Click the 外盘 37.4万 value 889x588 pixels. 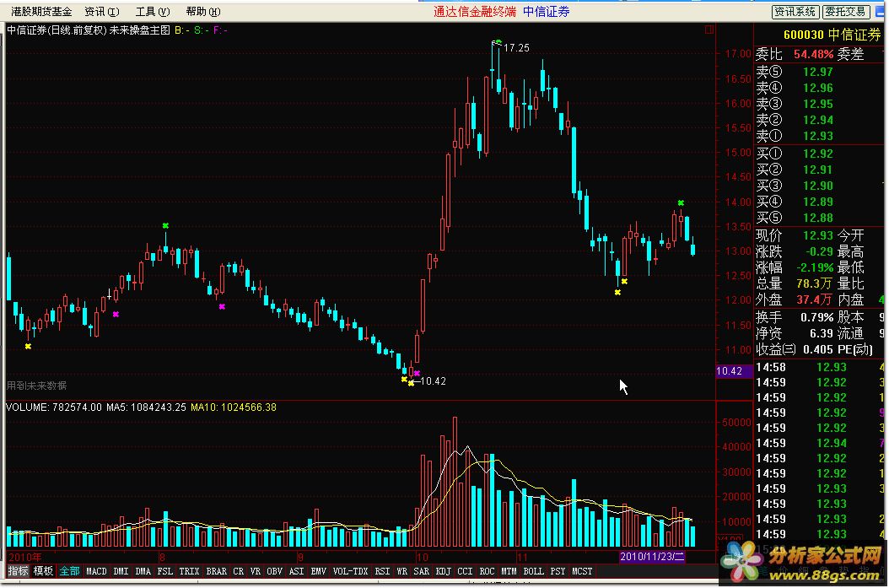[814, 299]
